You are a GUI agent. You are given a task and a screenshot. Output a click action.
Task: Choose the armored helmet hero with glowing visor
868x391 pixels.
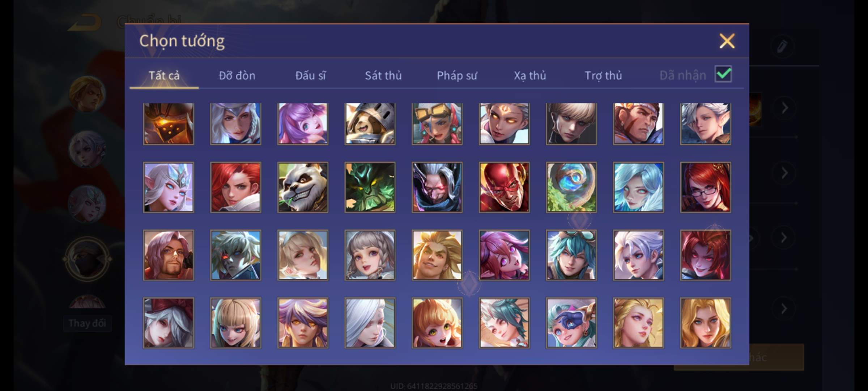point(169,124)
